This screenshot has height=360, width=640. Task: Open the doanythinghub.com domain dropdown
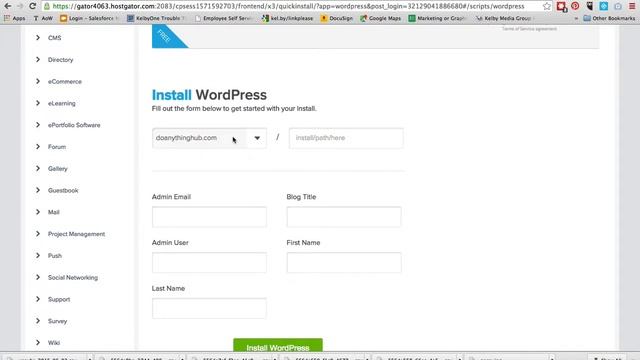click(209, 138)
